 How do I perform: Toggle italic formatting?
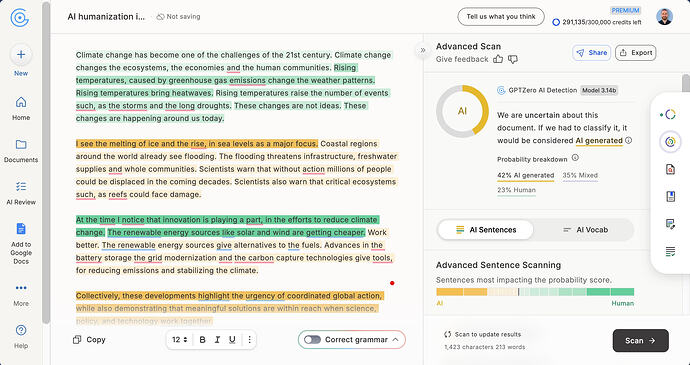(x=217, y=339)
